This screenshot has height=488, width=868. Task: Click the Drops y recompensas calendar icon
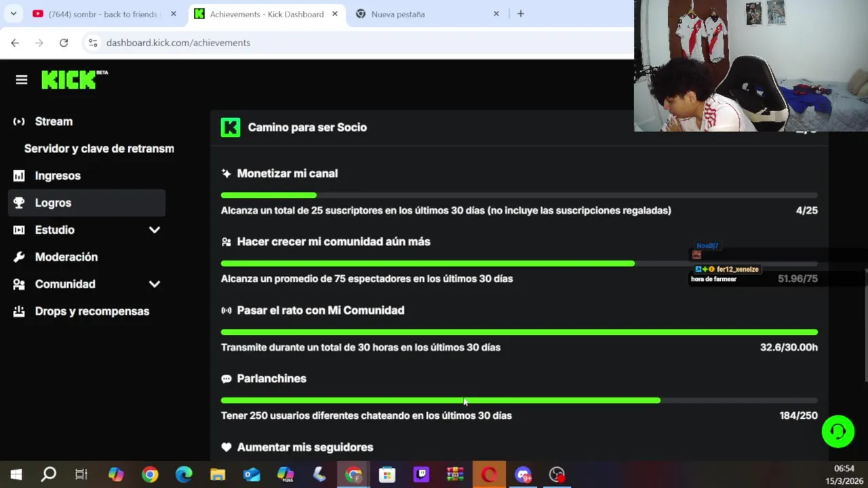tap(19, 311)
